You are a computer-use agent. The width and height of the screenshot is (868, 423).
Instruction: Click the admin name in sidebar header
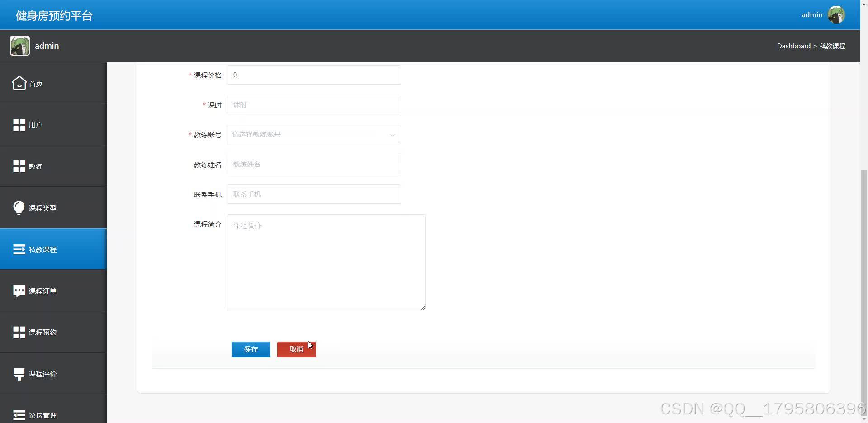(47, 46)
